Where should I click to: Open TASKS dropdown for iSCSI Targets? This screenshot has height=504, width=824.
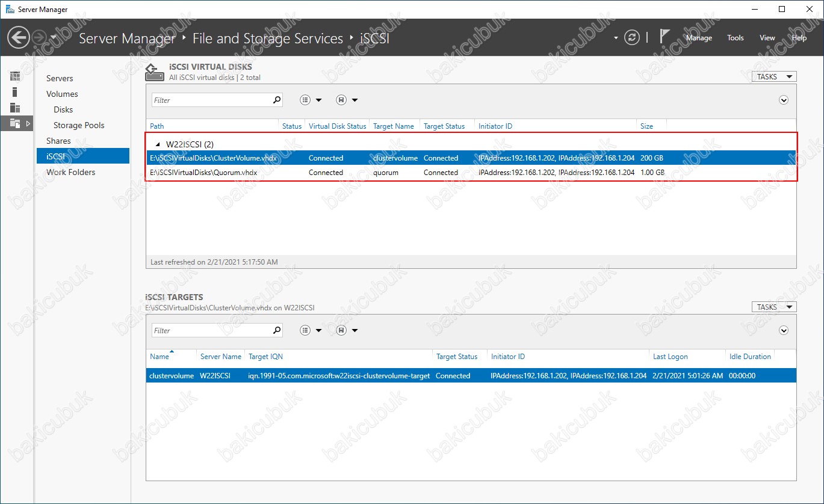click(x=774, y=307)
